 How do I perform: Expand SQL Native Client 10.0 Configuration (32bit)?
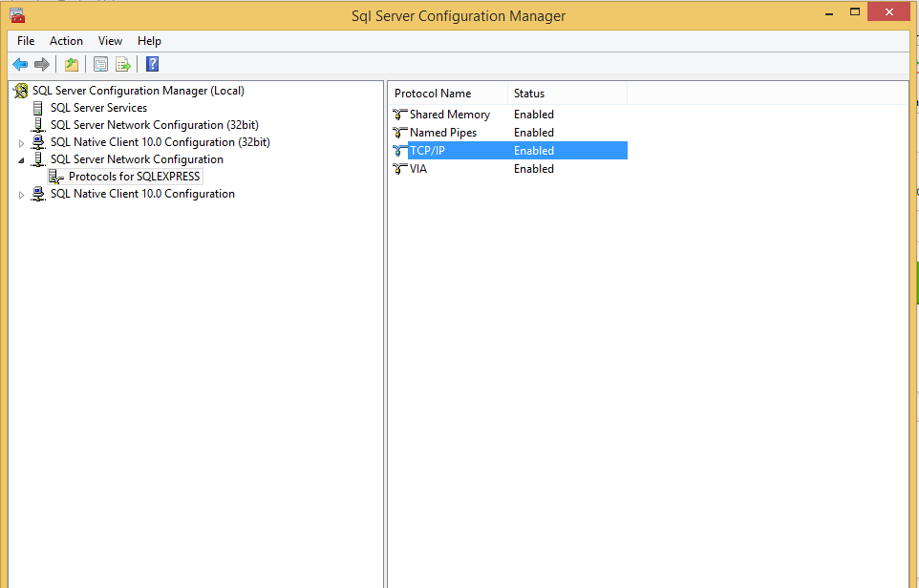point(21,141)
